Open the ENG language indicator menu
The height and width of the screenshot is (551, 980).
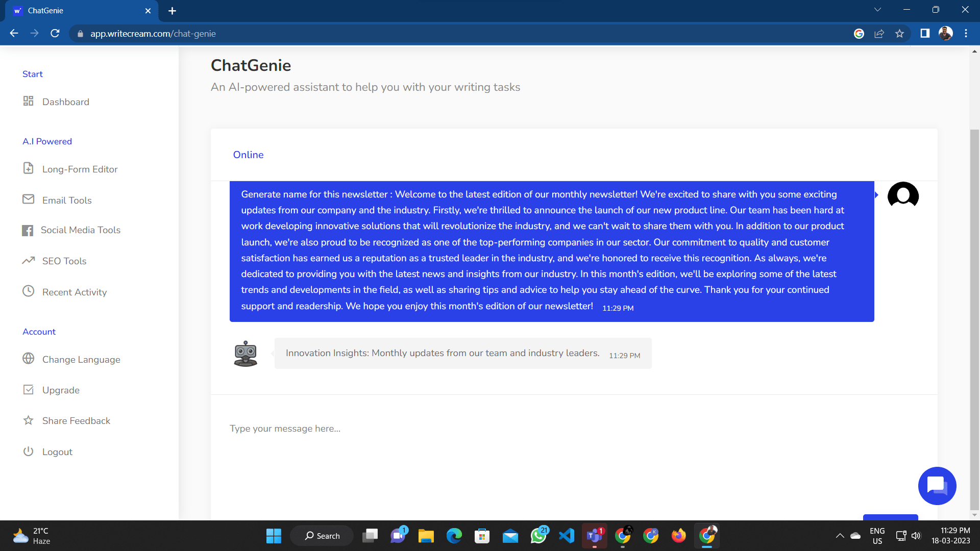tap(877, 536)
